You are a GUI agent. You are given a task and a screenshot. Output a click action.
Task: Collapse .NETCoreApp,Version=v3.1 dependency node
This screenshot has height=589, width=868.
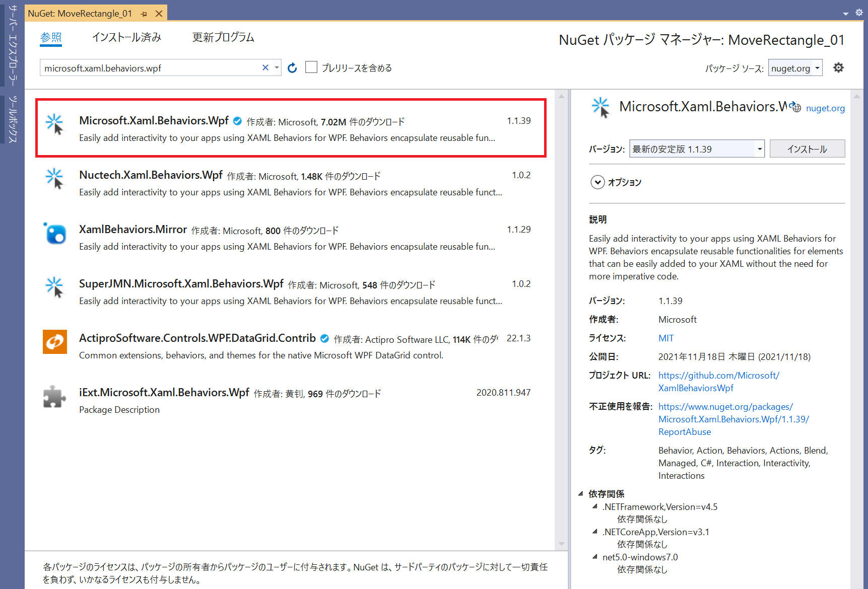pos(595,532)
